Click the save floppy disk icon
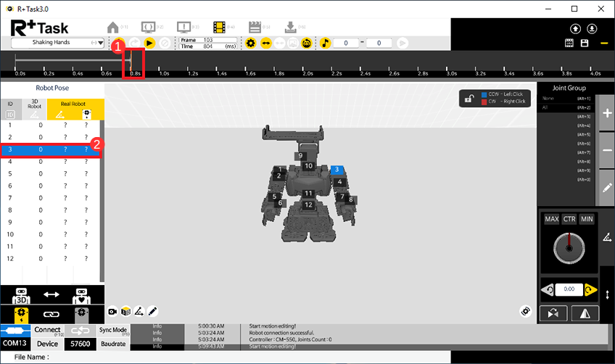Viewport: 615px width, 364px height. pyautogui.click(x=585, y=44)
